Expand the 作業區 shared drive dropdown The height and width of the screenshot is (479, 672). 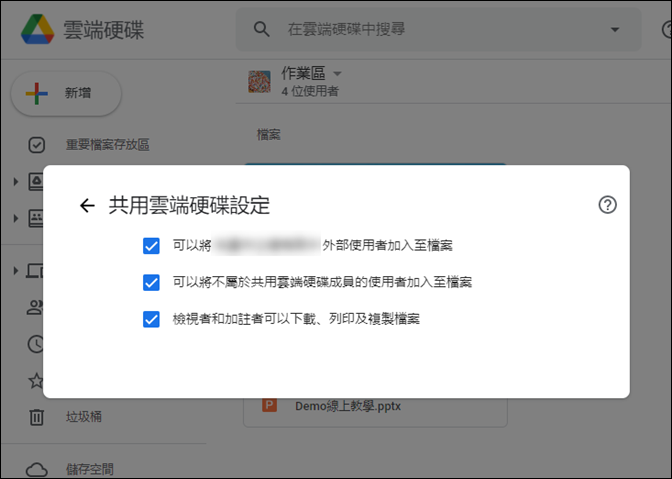tap(337, 74)
